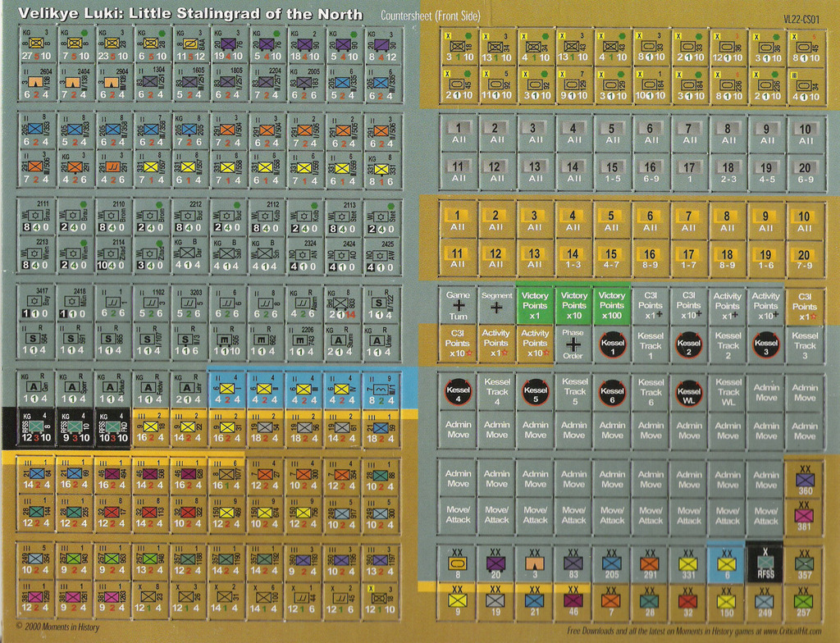This screenshot has height=643, width=840.
Task: Click the Phase Order marker
Action: click(x=573, y=343)
